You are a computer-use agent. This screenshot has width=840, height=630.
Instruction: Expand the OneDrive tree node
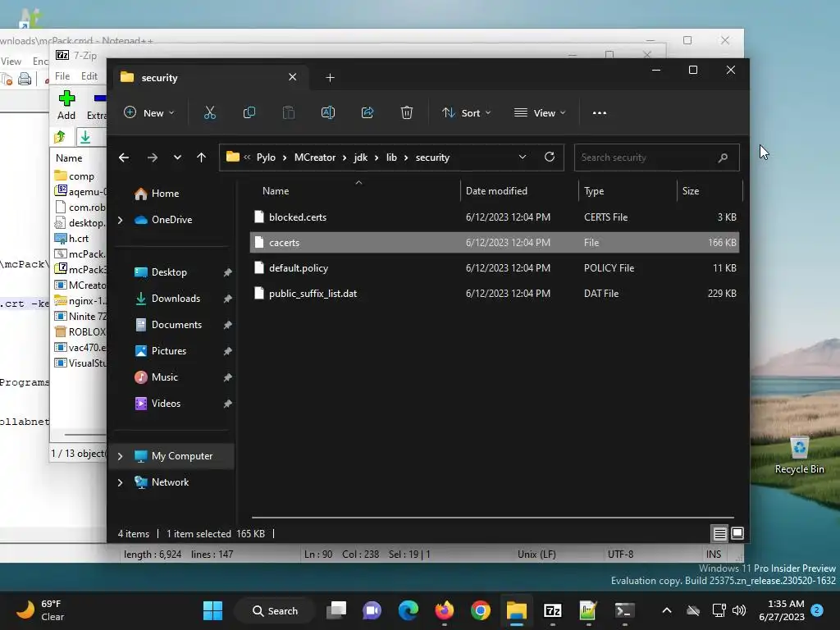pyautogui.click(x=121, y=220)
